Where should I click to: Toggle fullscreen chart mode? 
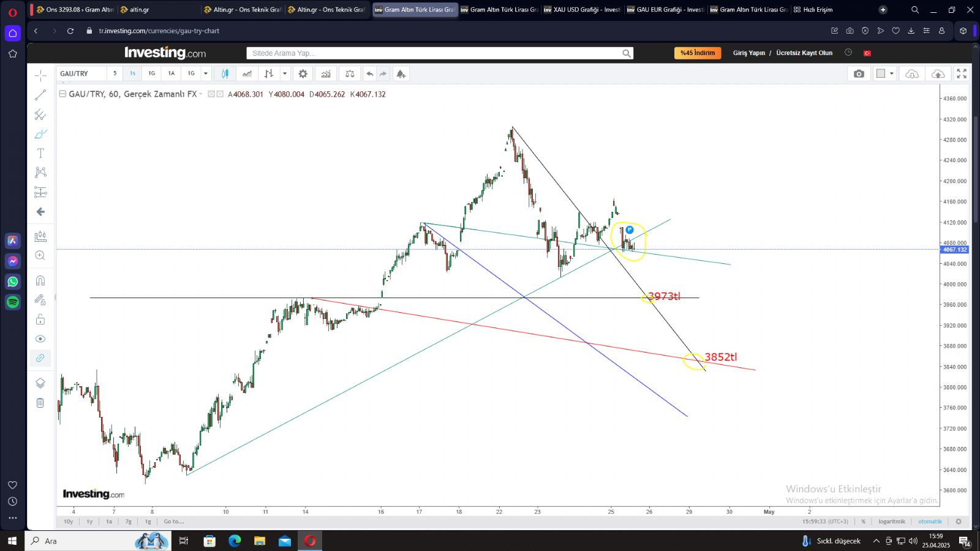click(962, 73)
